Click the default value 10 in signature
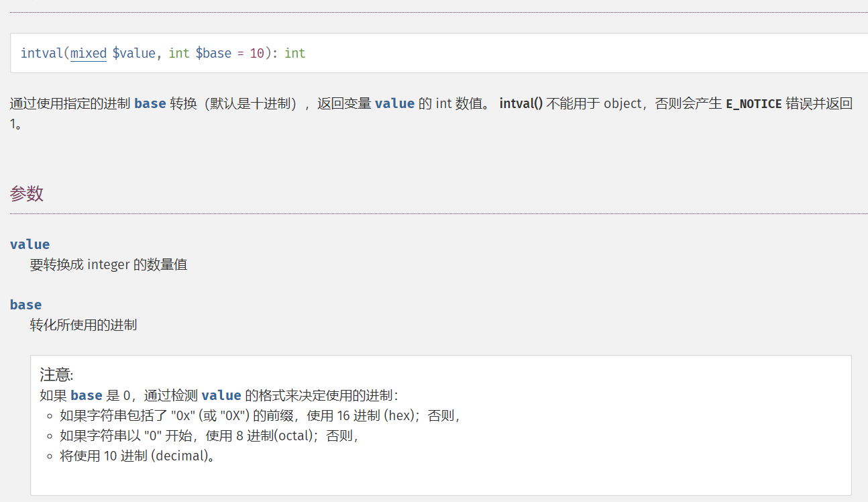This screenshot has height=502, width=868. (x=257, y=53)
